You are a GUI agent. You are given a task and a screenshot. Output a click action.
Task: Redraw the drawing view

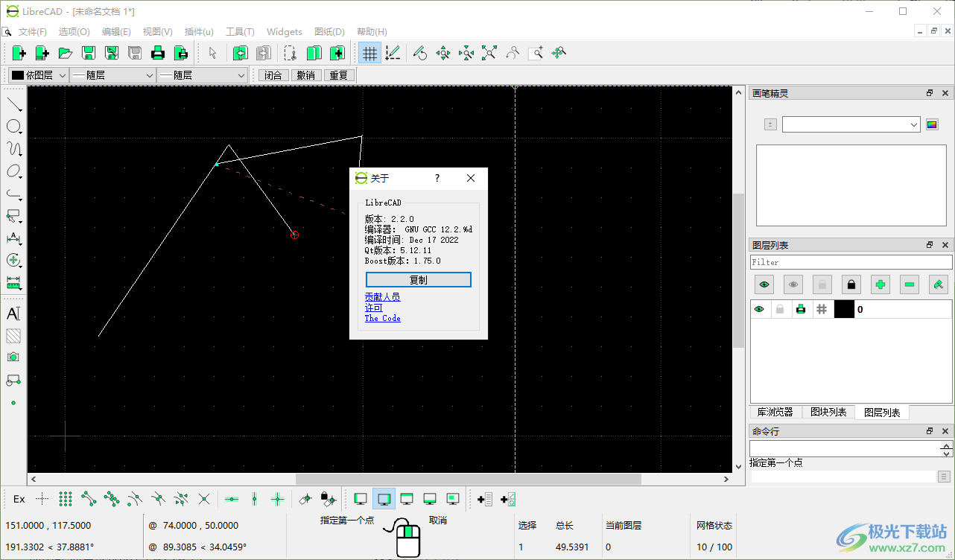[420, 53]
